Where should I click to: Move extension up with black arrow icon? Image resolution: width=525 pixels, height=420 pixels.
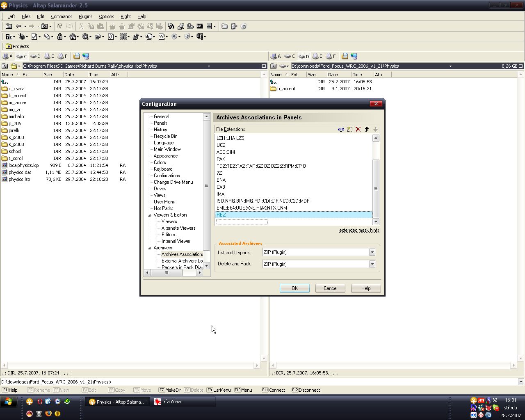[x=367, y=129]
